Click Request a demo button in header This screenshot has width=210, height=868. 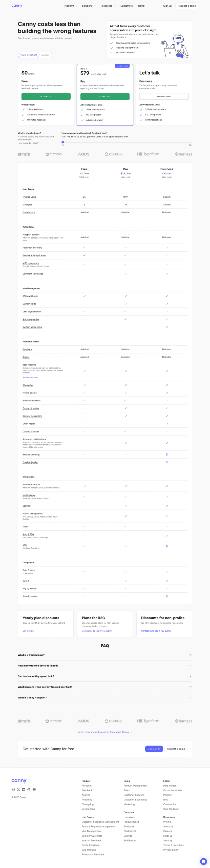[187, 6]
